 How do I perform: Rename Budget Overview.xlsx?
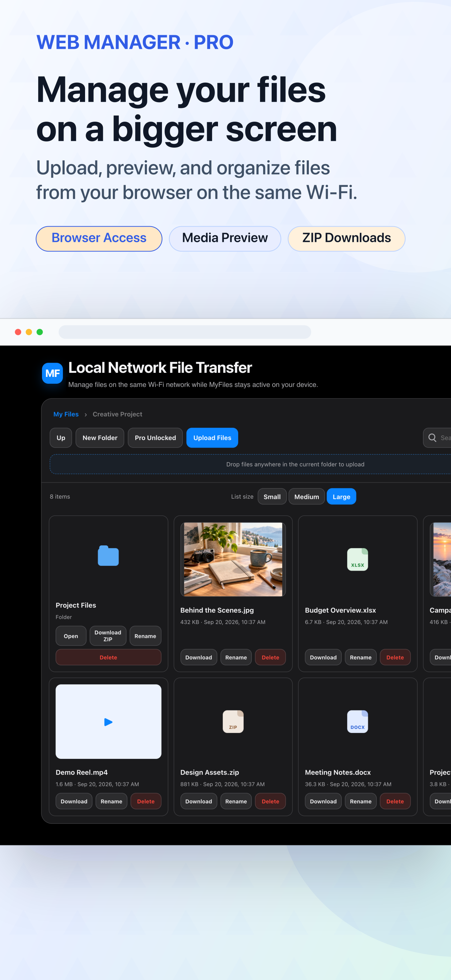(360, 657)
